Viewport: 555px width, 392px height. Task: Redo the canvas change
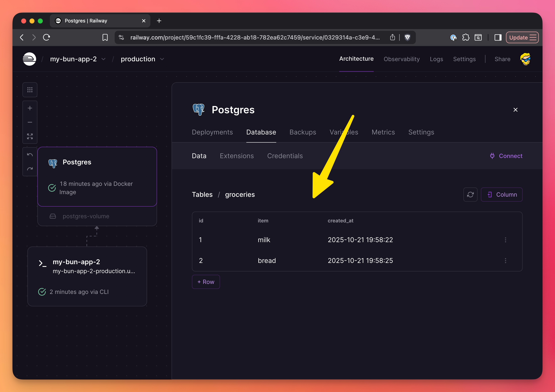click(x=30, y=169)
